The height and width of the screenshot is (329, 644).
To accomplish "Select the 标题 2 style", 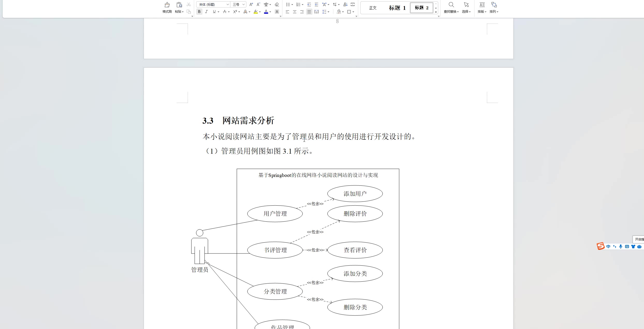I will coord(422,8).
